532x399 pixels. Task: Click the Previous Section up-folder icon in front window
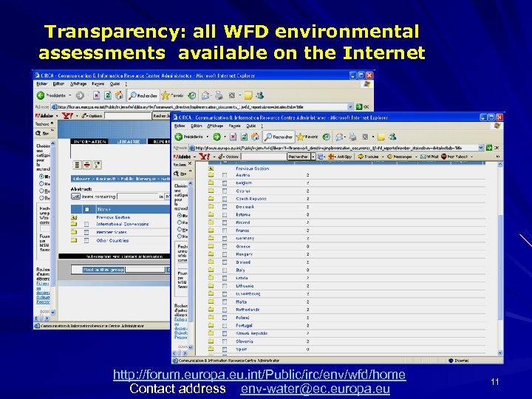(x=211, y=168)
